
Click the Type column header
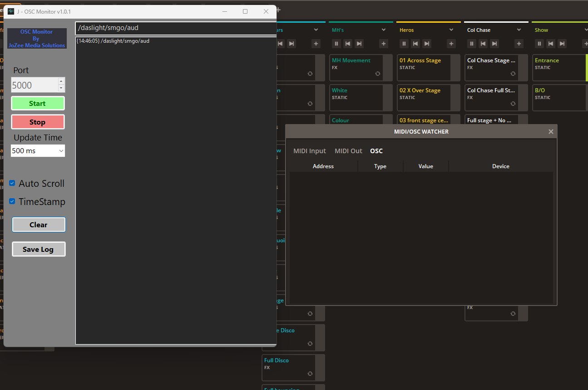[x=380, y=166]
